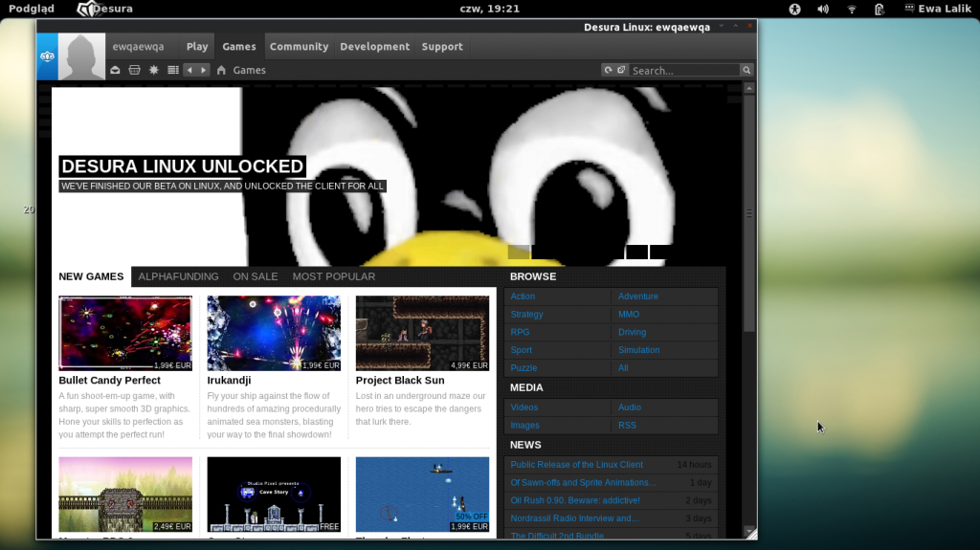Open the list view icon in toolbar
The height and width of the screenshot is (550, 980).
point(173,70)
